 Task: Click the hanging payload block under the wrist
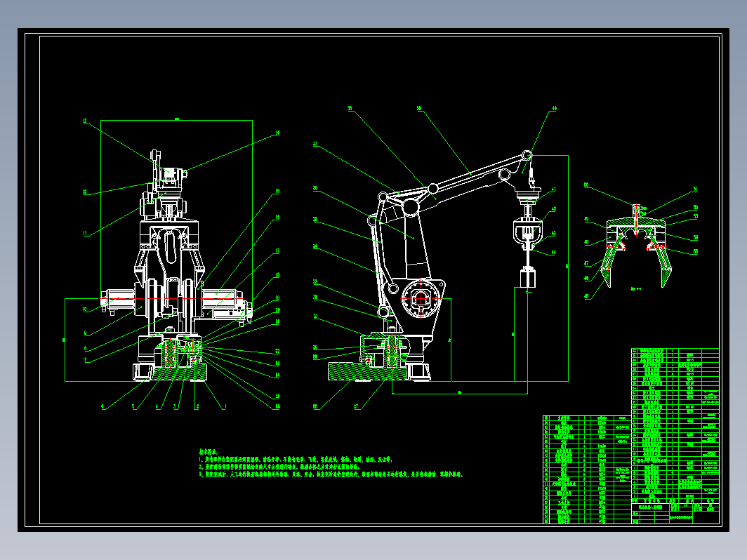[x=527, y=279]
